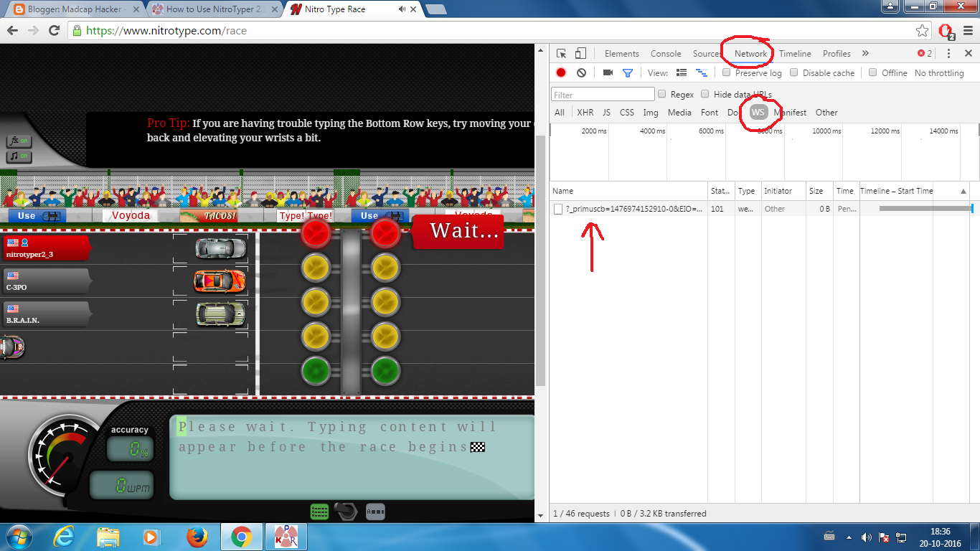Open the media player taskbar icon
The height and width of the screenshot is (551, 980).
coord(151,537)
